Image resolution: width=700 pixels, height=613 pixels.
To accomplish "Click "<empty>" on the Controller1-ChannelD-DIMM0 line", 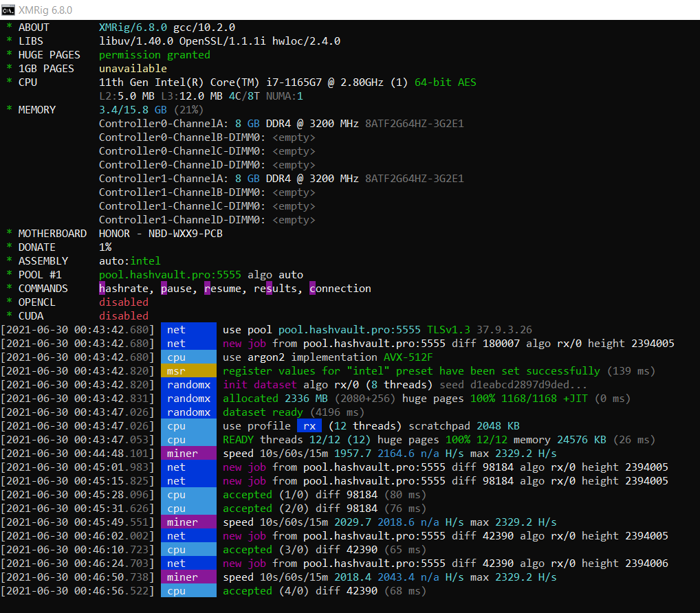I will [294, 220].
